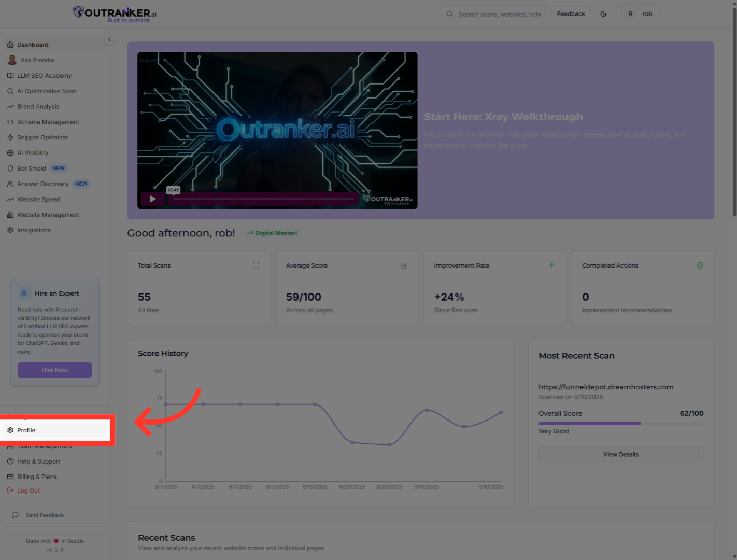Click the expand icon on Total Scans card
737x560 pixels.
click(x=256, y=265)
